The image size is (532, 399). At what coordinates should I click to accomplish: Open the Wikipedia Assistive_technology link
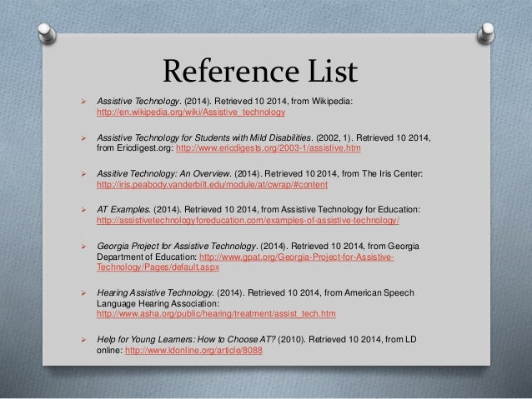point(191,112)
